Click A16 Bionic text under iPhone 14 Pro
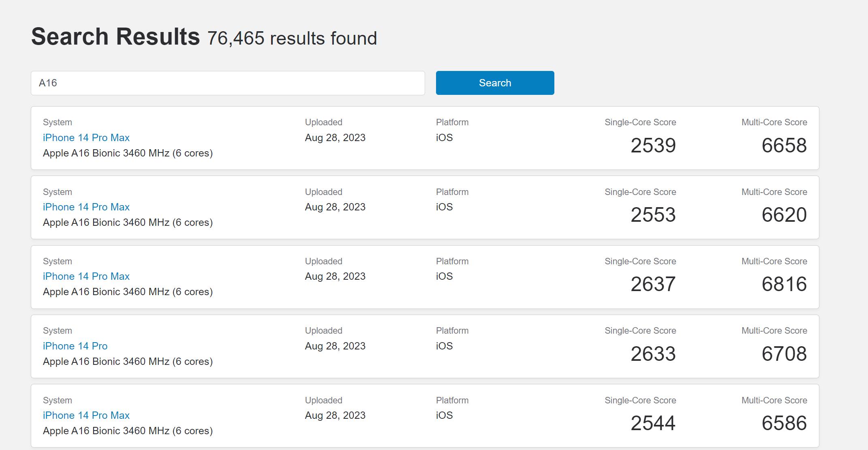868x450 pixels. 128,362
